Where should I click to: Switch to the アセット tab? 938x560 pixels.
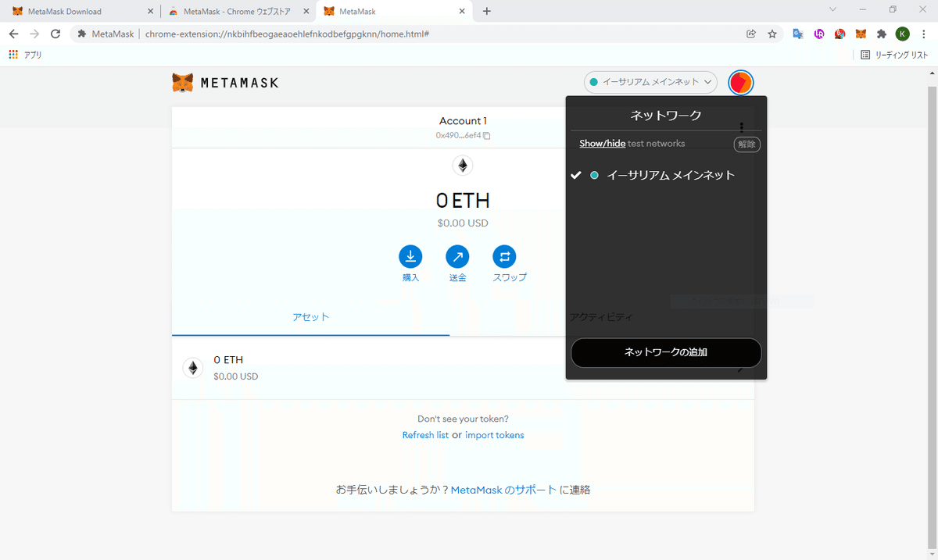311,317
